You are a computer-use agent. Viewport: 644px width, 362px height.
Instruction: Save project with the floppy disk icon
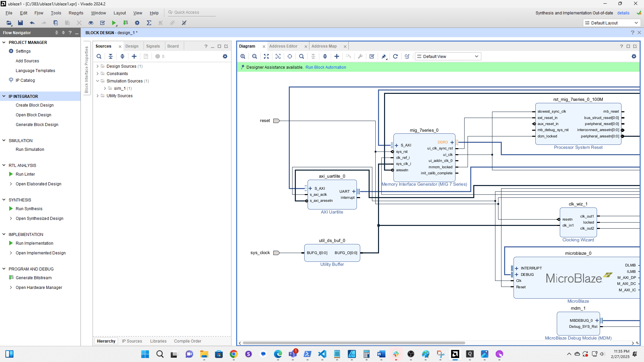click(20, 23)
